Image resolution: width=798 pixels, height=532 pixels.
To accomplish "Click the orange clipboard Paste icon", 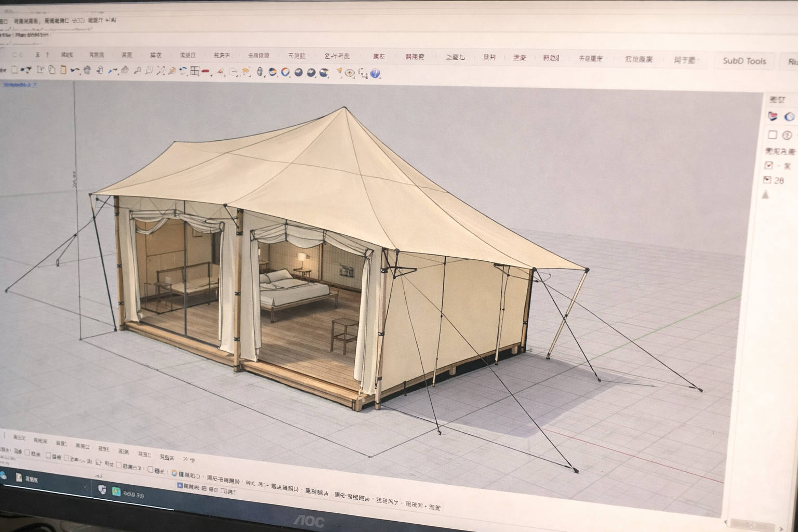I will tap(63, 70).
